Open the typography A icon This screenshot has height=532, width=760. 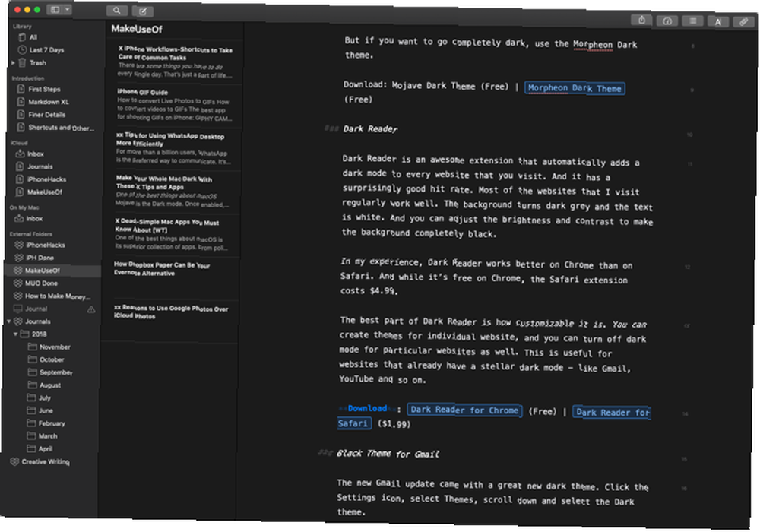(718, 21)
